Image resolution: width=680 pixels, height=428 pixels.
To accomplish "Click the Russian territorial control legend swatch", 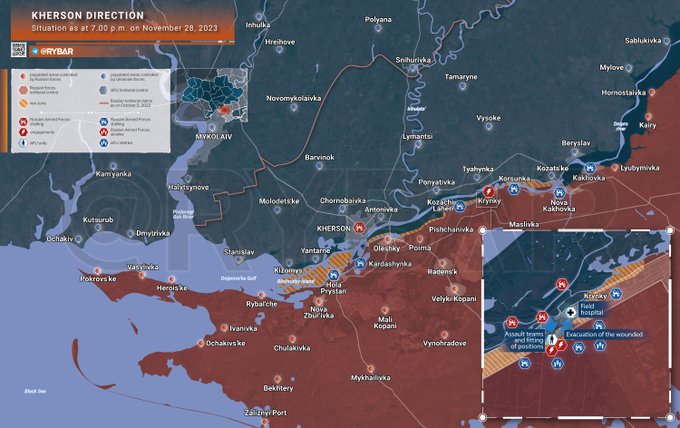I will [x=23, y=90].
